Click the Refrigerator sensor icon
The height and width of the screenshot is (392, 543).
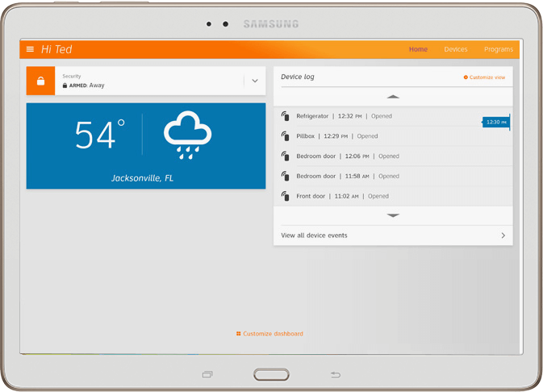coord(286,116)
